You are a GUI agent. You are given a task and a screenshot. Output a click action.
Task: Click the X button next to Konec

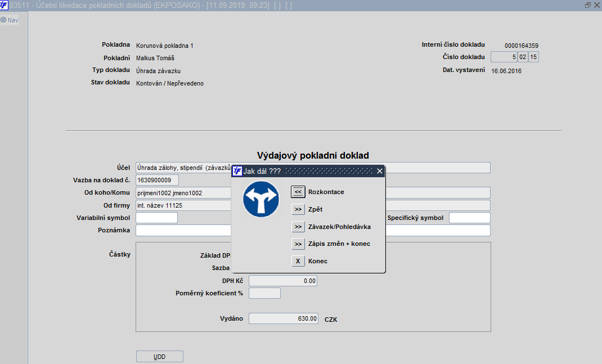point(298,261)
